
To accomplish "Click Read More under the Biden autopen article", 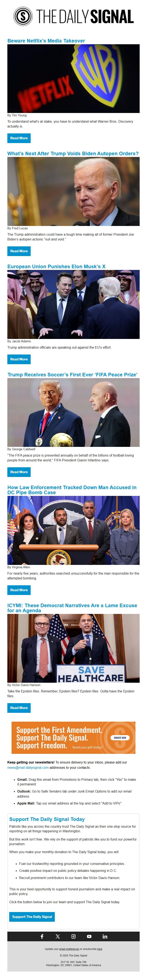I will click(19, 251).
